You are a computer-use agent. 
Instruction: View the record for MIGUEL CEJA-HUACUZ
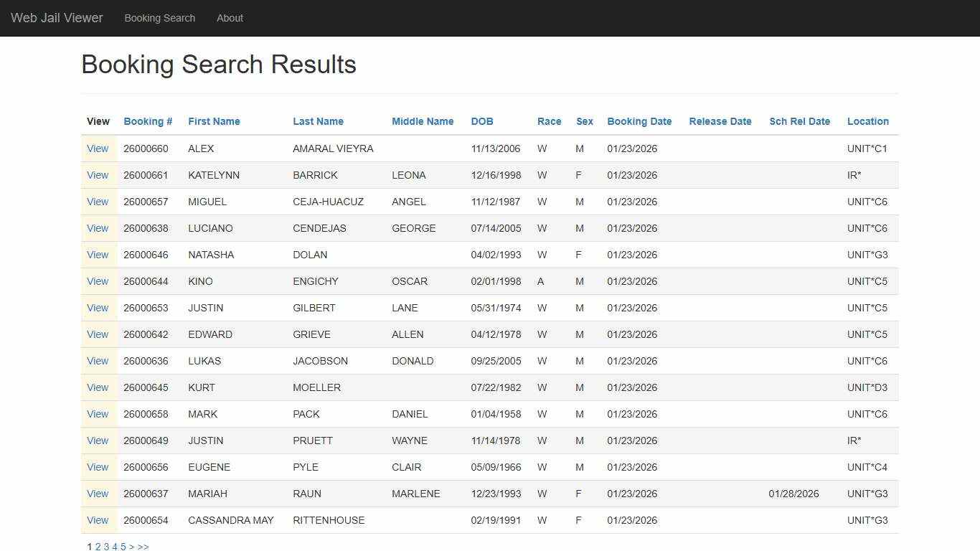(98, 202)
